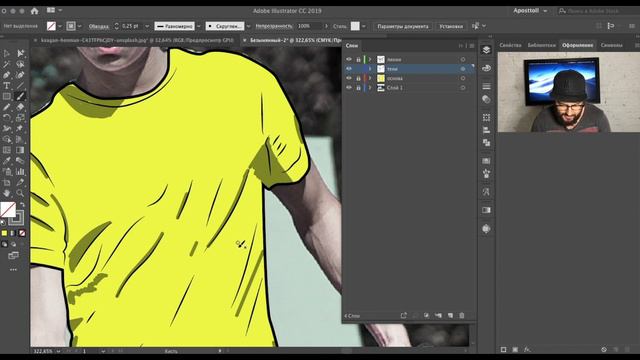The width and height of the screenshot is (640, 360).
Task: Select the Curvature tool
Action: 20,75
